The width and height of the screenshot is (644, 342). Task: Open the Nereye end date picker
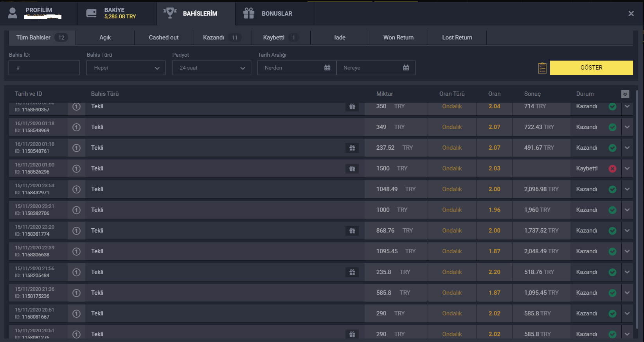pos(376,68)
